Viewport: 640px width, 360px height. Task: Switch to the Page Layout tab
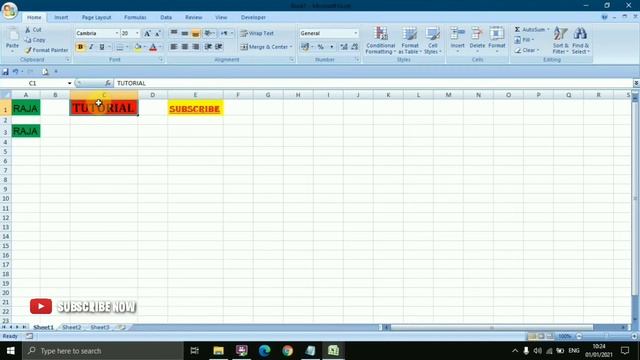(x=96, y=18)
